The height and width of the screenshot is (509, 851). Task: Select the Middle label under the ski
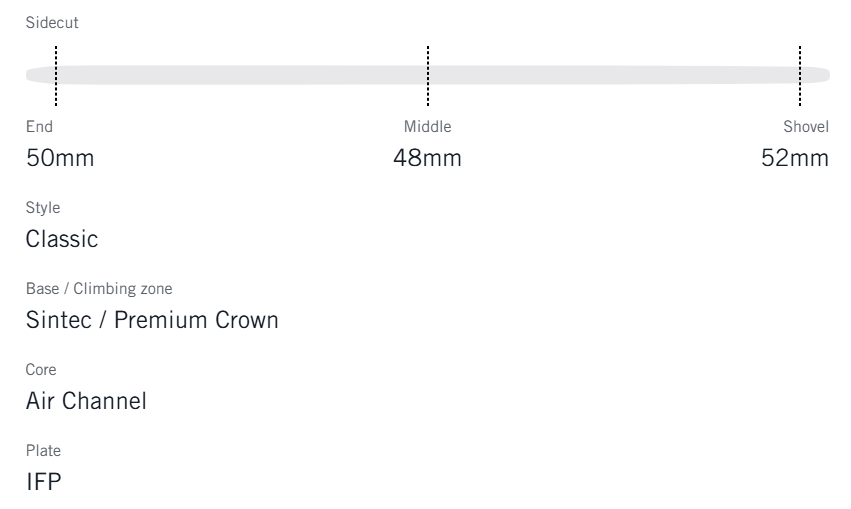[427, 127]
